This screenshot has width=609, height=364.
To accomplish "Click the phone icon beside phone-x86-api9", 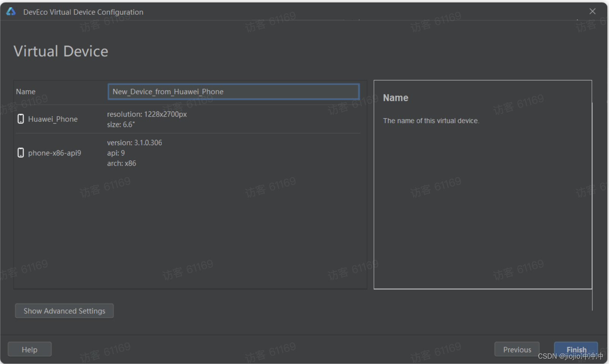I will click(21, 153).
